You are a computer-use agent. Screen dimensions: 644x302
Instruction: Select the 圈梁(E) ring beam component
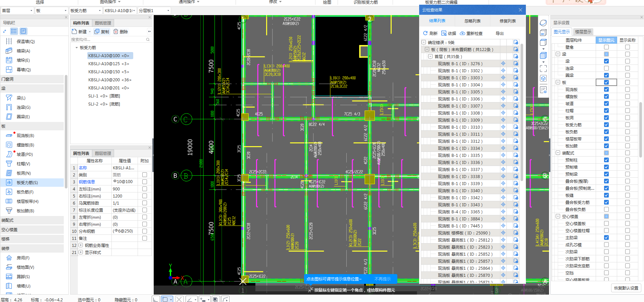pyautogui.click(x=23, y=117)
